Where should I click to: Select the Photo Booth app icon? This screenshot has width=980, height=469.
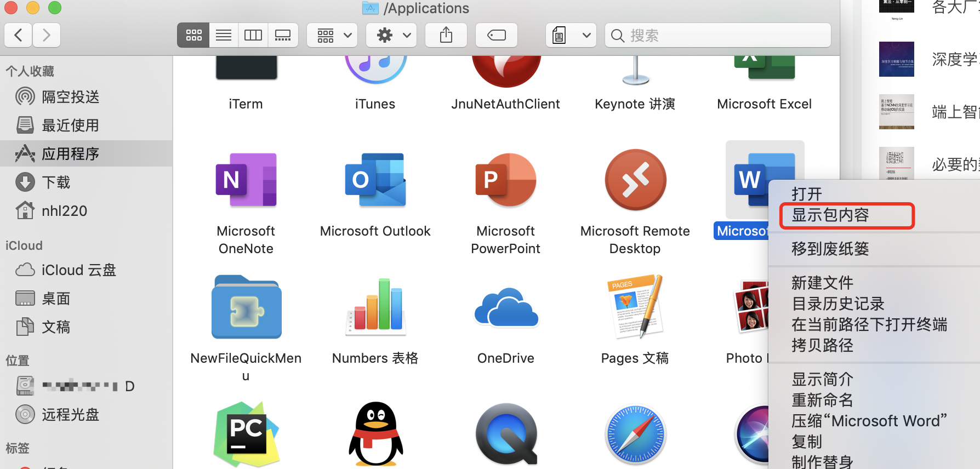pos(751,307)
